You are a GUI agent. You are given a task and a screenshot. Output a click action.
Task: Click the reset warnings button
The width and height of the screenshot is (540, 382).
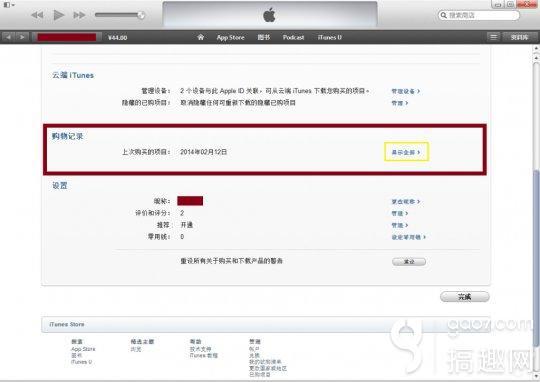[x=409, y=261]
